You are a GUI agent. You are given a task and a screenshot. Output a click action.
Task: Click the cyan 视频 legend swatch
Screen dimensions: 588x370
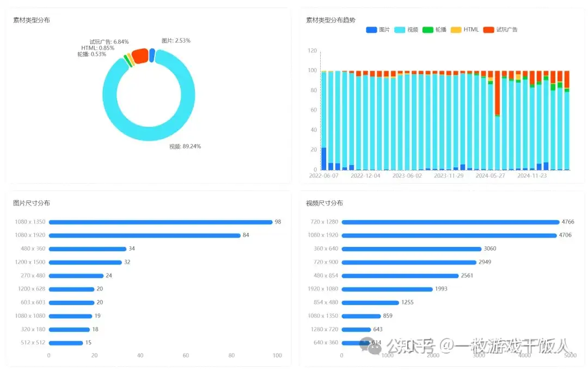[400, 29]
